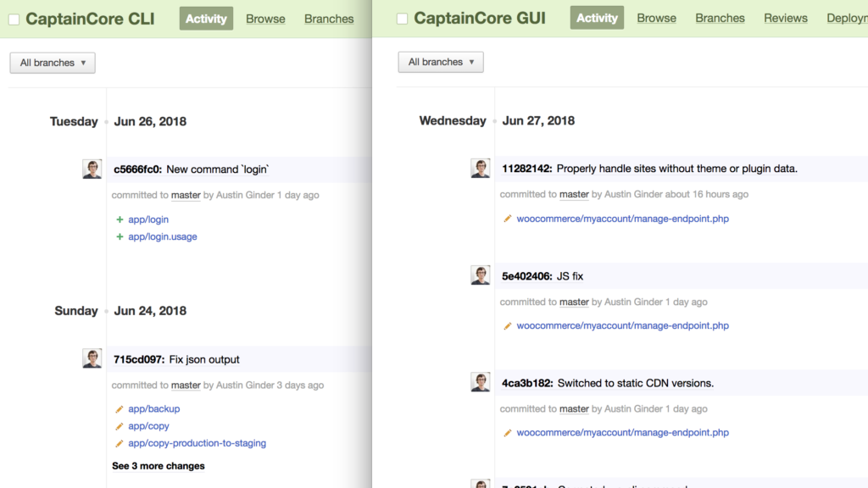Open All branches dropdown in CLI panel
The image size is (868, 488).
click(53, 63)
